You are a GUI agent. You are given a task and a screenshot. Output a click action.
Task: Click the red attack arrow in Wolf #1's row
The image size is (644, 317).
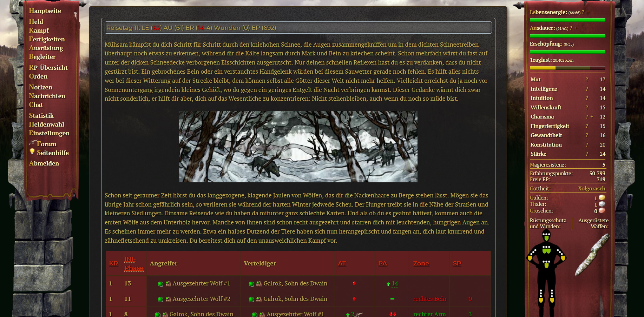click(x=354, y=283)
